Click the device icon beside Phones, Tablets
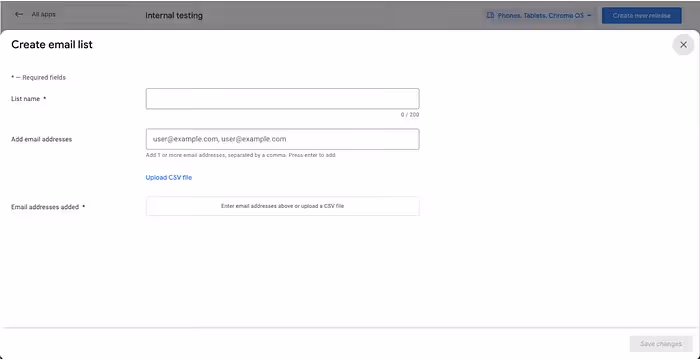 490,16
